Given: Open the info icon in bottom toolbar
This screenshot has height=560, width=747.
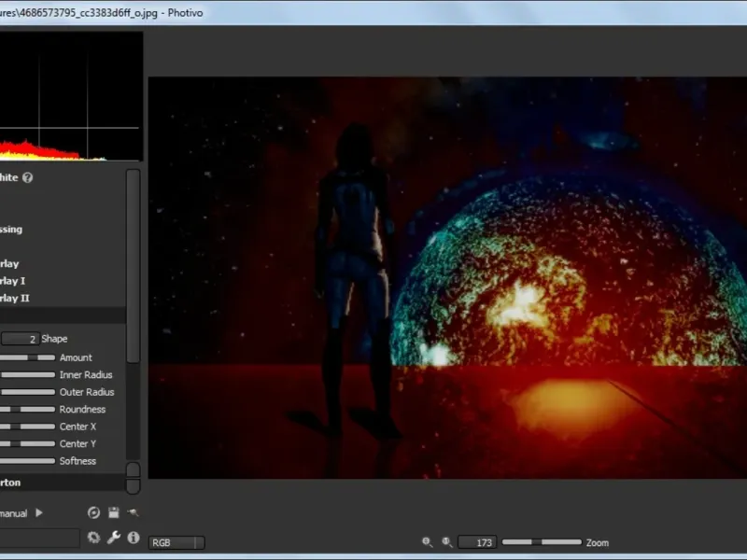Looking at the screenshot, I should tap(133, 538).
